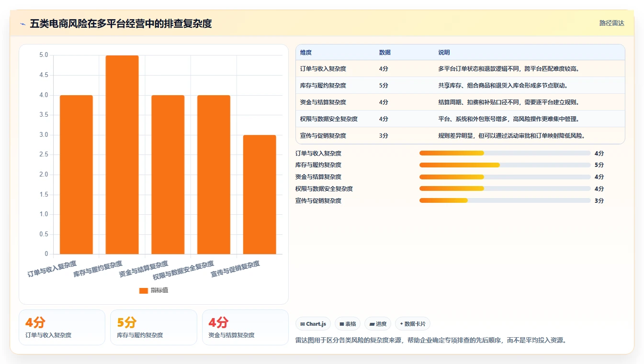Viewport: 644px width, 364px height.
Task: Click the 路径雷达 label in the header
Action: click(x=611, y=23)
